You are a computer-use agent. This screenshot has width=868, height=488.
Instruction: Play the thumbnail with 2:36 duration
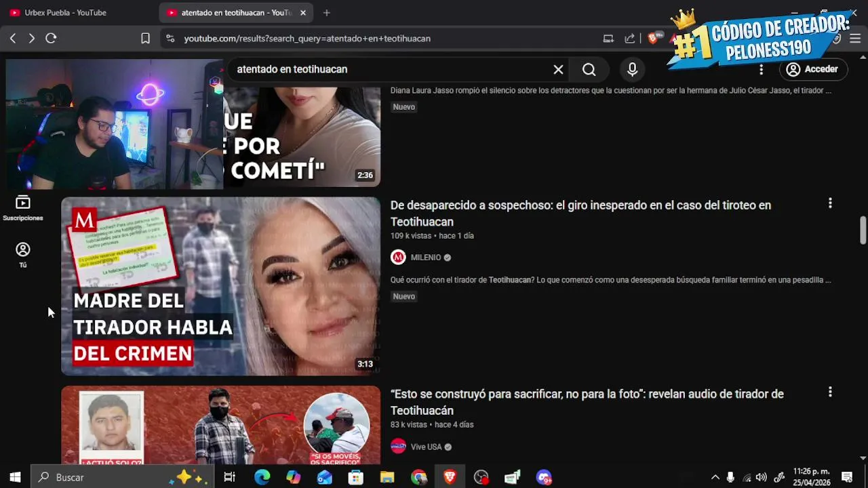pos(302,137)
